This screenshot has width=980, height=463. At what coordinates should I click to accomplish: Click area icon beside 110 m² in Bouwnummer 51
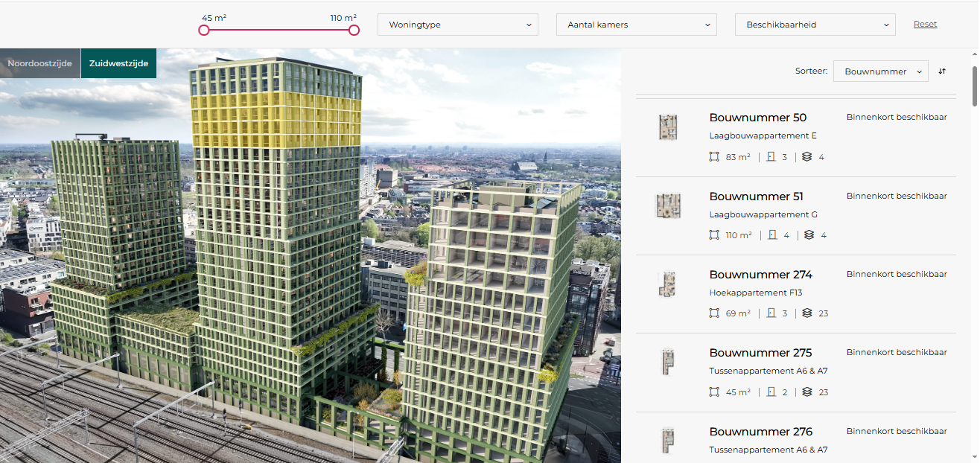click(715, 235)
